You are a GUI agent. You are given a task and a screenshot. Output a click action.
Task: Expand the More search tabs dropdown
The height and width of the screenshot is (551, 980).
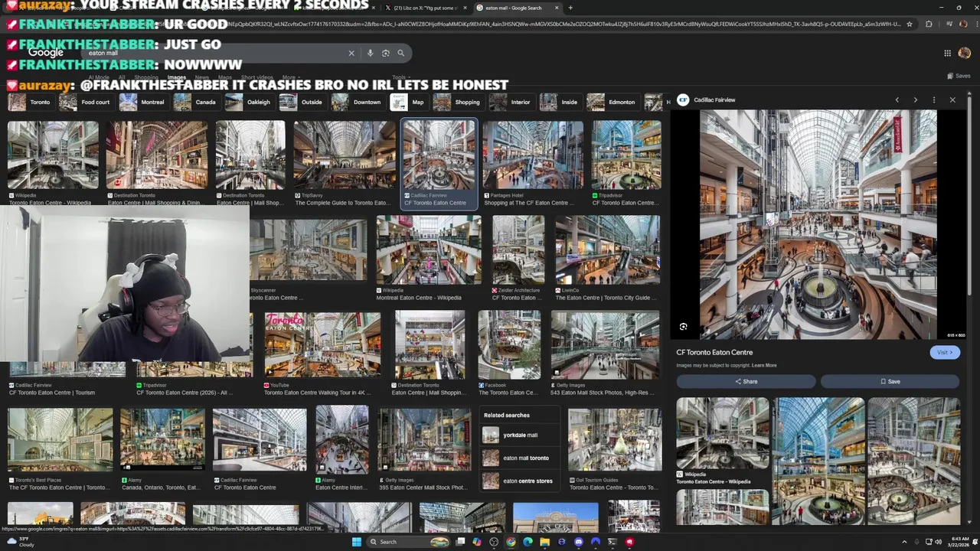coord(291,77)
